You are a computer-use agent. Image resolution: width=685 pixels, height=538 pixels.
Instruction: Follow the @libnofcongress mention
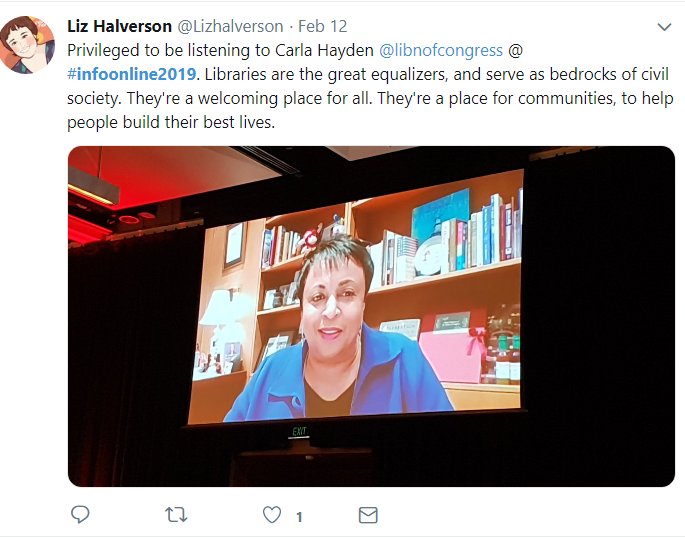(x=441, y=51)
